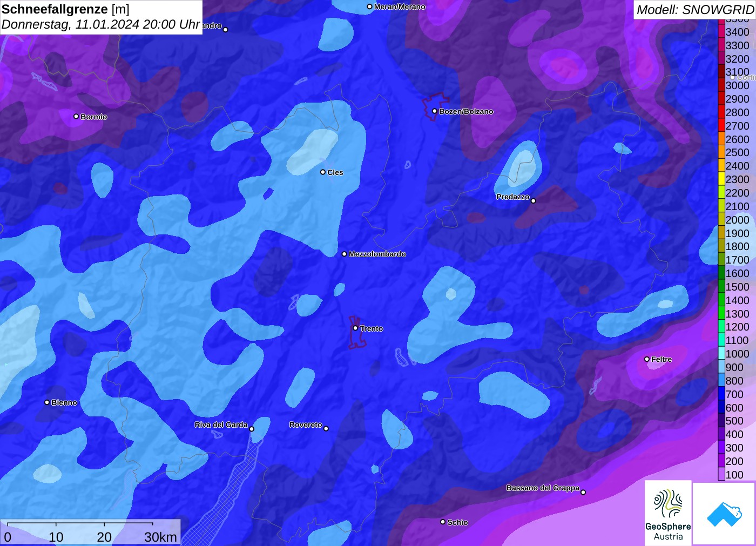Click the Predazzo town marker

534,201
